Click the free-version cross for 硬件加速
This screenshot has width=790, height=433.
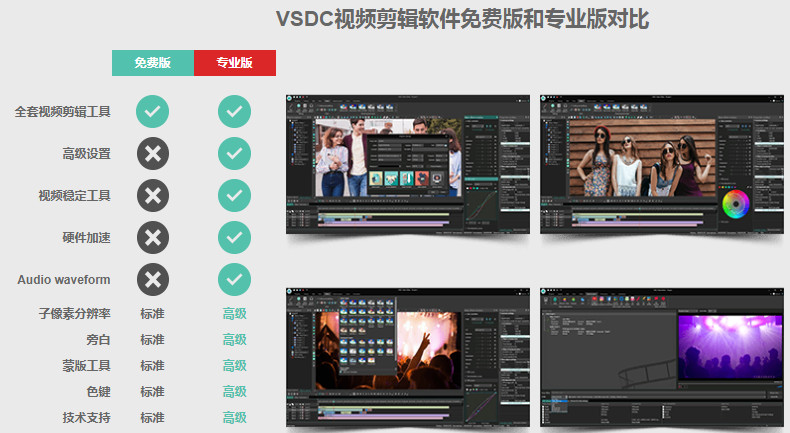coord(153,237)
